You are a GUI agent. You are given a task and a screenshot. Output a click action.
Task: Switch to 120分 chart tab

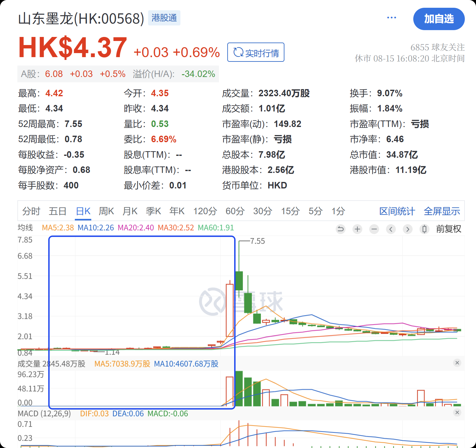point(205,211)
